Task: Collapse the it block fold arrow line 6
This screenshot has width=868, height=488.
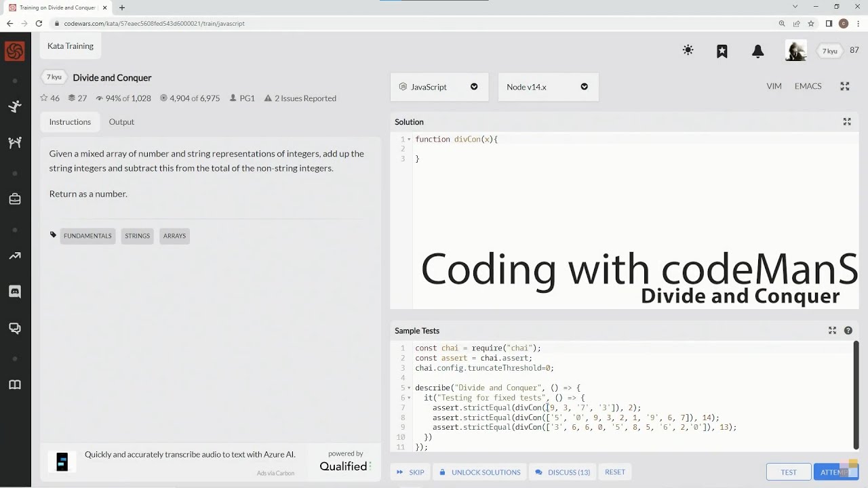Action: 409,398
